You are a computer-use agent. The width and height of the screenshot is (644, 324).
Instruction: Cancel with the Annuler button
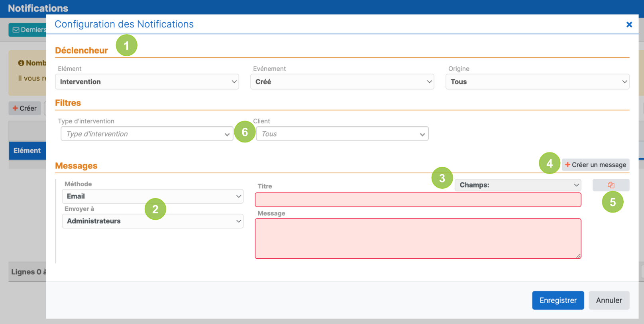pos(609,300)
